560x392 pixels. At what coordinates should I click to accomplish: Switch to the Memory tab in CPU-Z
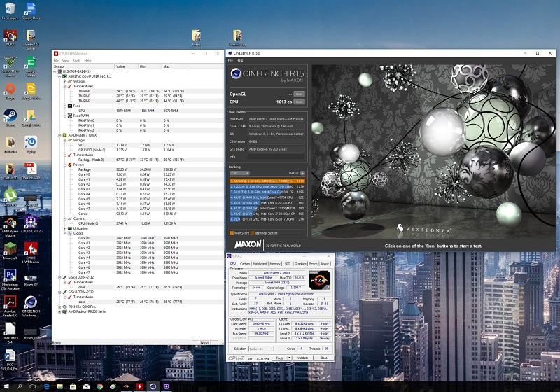point(275,263)
